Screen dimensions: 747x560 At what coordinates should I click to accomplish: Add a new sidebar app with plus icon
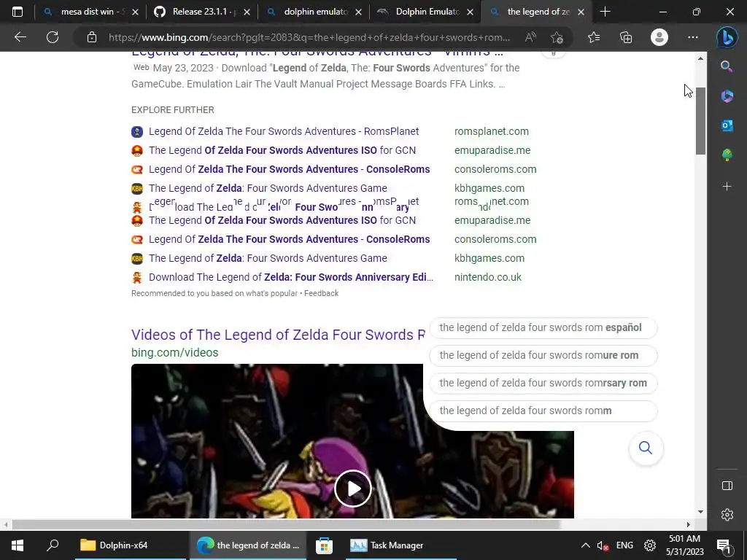click(727, 186)
